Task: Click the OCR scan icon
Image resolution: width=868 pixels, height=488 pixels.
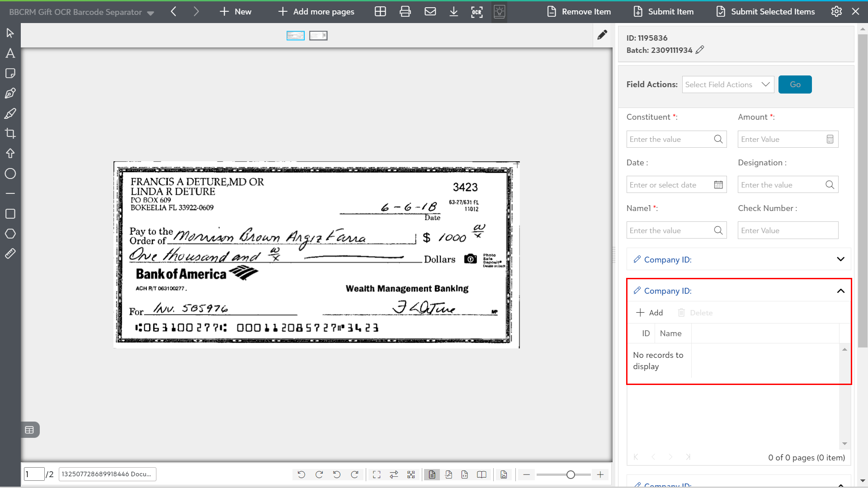Action: (x=477, y=12)
